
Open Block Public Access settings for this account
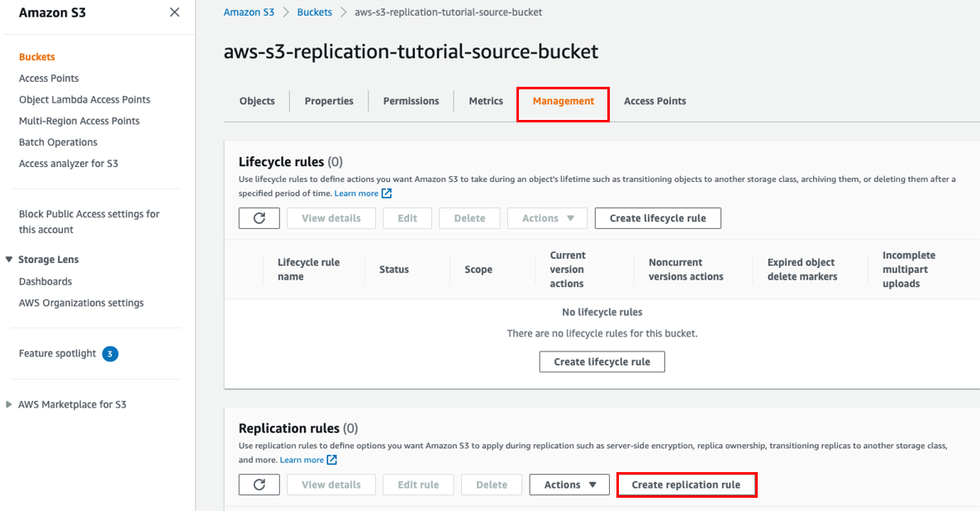tap(89, 222)
